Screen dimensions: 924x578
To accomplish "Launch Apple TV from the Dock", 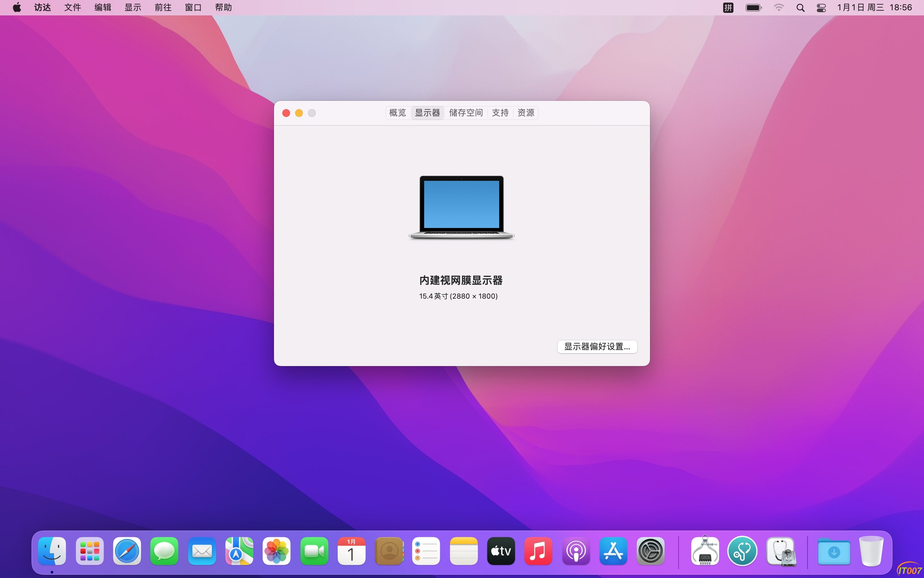I will tap(501, 551).
